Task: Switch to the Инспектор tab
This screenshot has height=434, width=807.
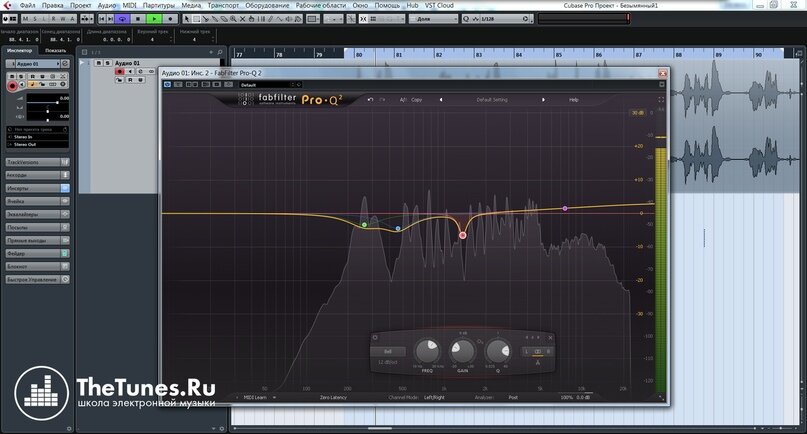Action: click(x=20, y=50)
